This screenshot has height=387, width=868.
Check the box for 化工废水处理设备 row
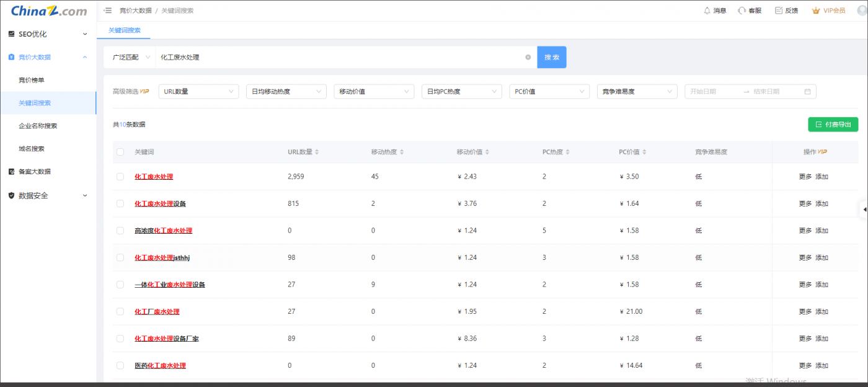pyautogui.click(x=120, y=203)
